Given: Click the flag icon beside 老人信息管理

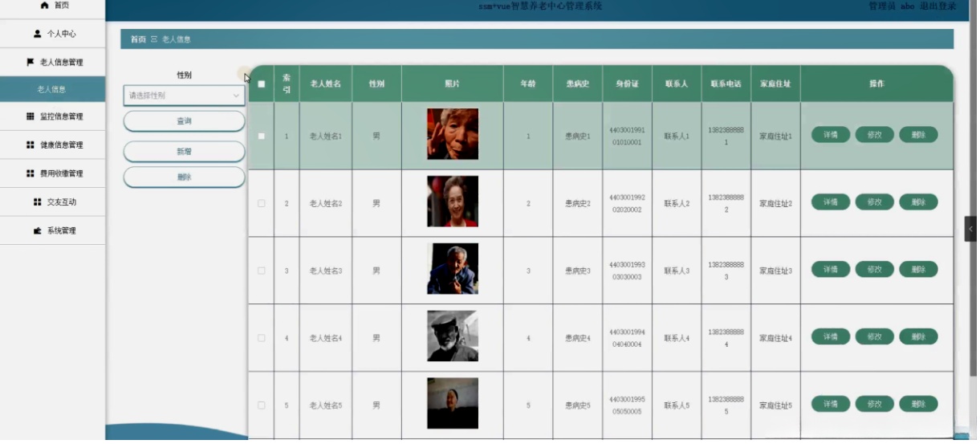Looking at the screenshot, I should (x=30, y=62).
